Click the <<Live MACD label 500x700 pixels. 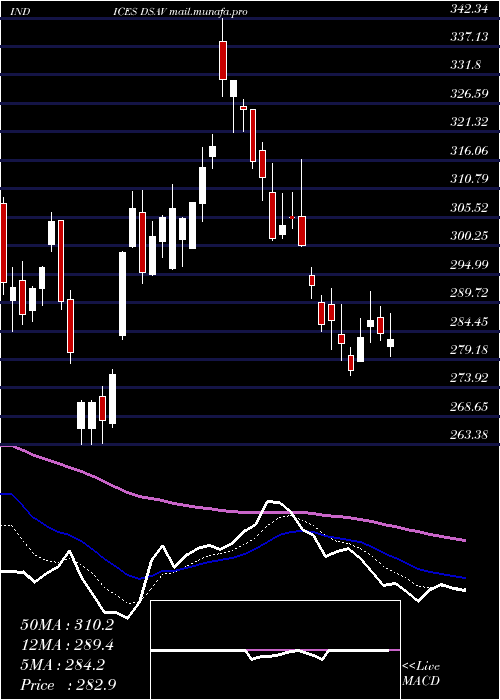421,674
